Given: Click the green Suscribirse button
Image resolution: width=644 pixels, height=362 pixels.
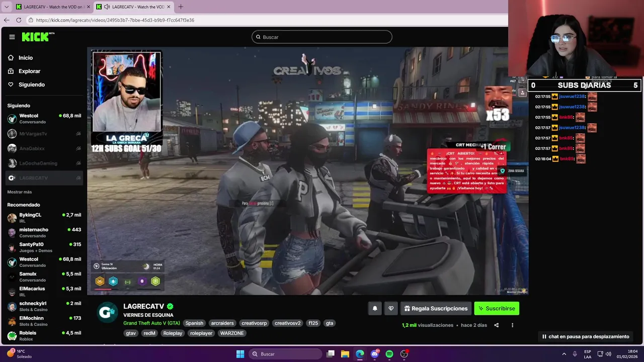Looking at the screenshot, I should tap(497, 309).
